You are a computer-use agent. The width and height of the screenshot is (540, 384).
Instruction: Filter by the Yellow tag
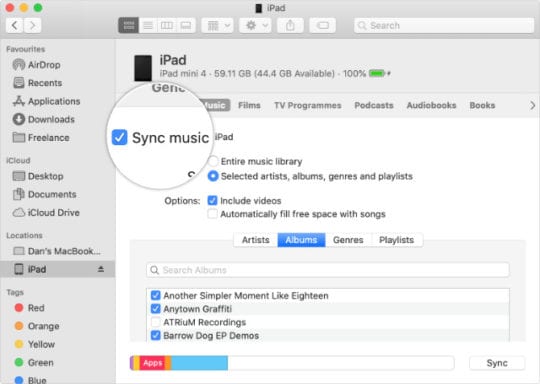pos(35,344)
